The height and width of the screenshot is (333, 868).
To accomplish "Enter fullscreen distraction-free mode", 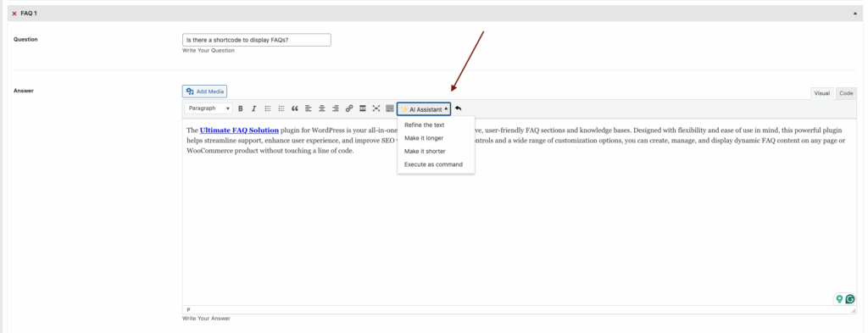I will [x=376, y=108].
